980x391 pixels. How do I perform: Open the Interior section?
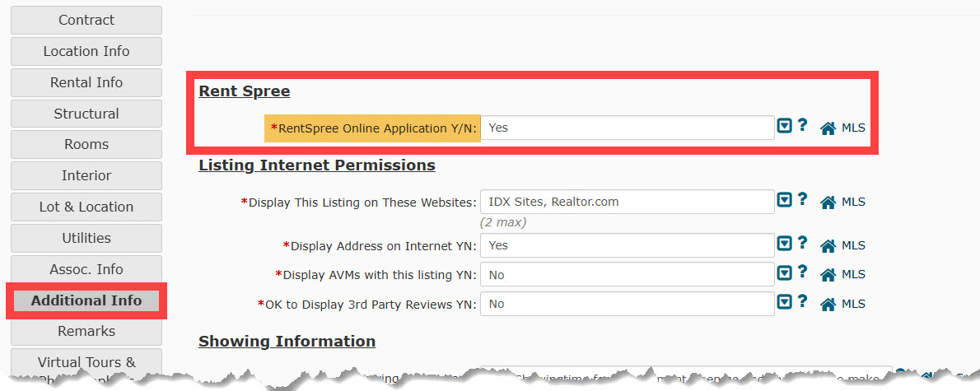pyautogui.click(x=86, y=175)
